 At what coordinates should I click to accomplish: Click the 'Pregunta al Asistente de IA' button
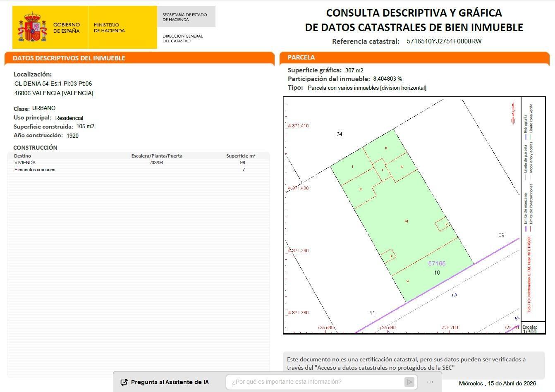tap(165, 382)
